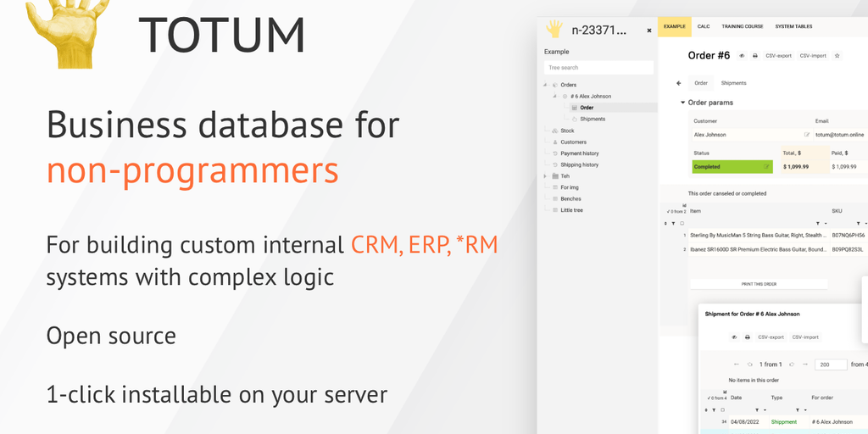This screenshot has width=868, height=434.
Task: Select the Shipments sub-tab
Action: 733,83
